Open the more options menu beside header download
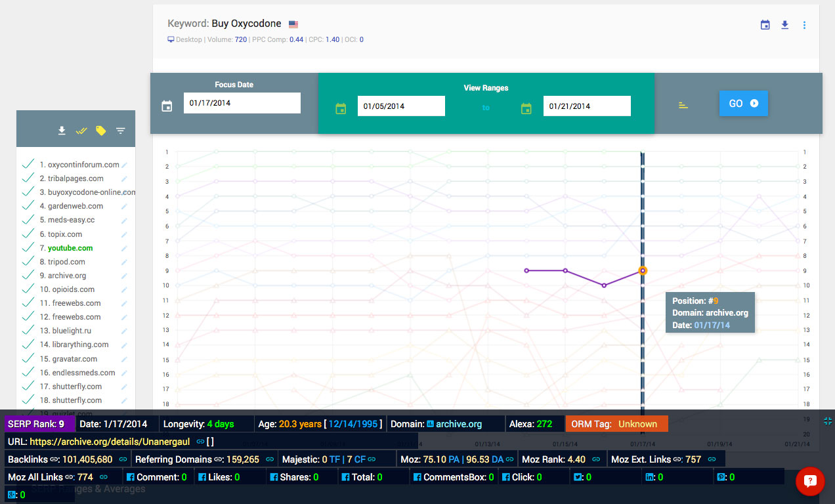The image size is (835, 504). tap(804, 25)
